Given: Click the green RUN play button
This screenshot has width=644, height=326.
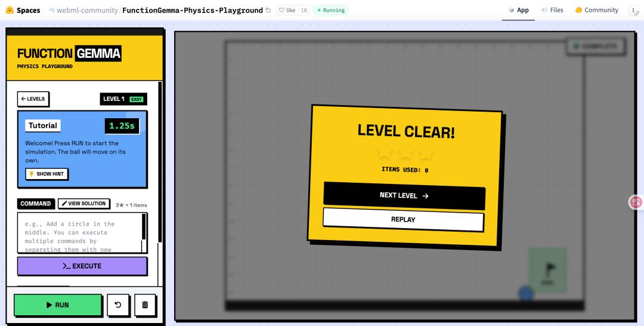Looking at the screenshot, I should [58, 305].
